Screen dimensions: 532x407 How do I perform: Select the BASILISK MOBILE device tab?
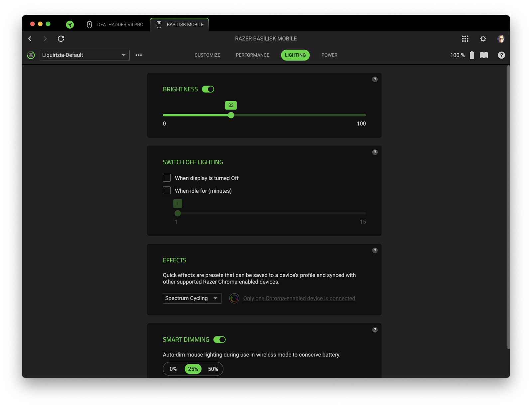pyautogui.click(x=180, y=25)
